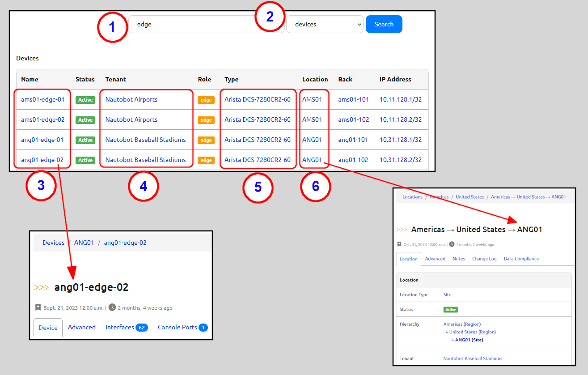This screenshot has height=375, width=588.
Task: Click the blue Search button
Action: pos(384,24)
